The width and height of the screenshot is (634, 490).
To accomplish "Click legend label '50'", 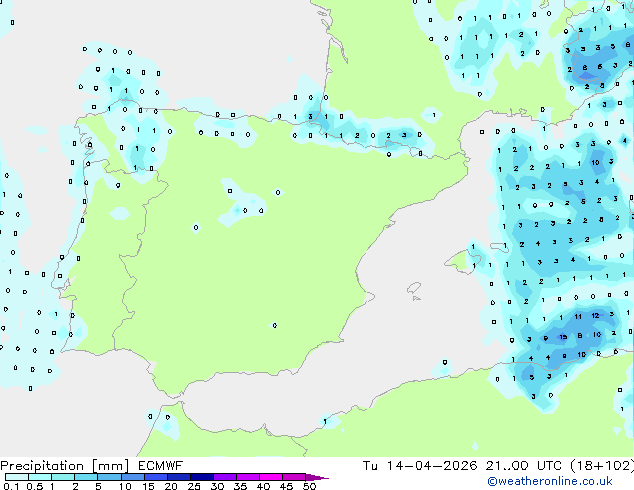I will coord(309,486).
